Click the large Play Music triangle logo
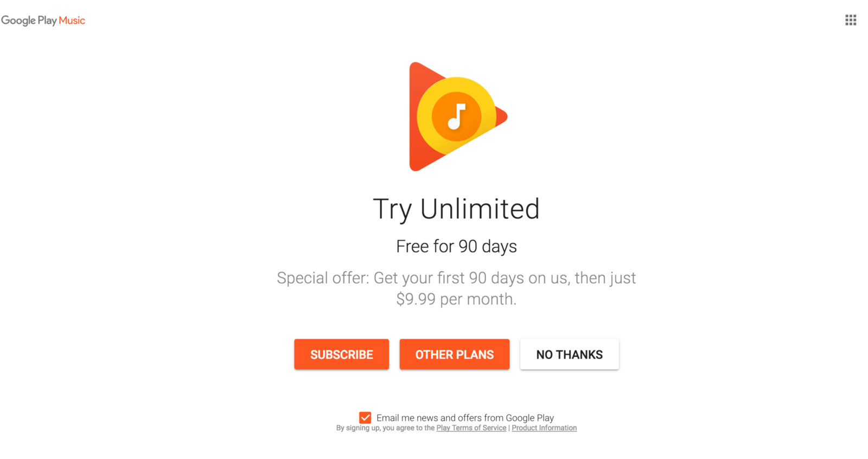 [x=458, y=117]
